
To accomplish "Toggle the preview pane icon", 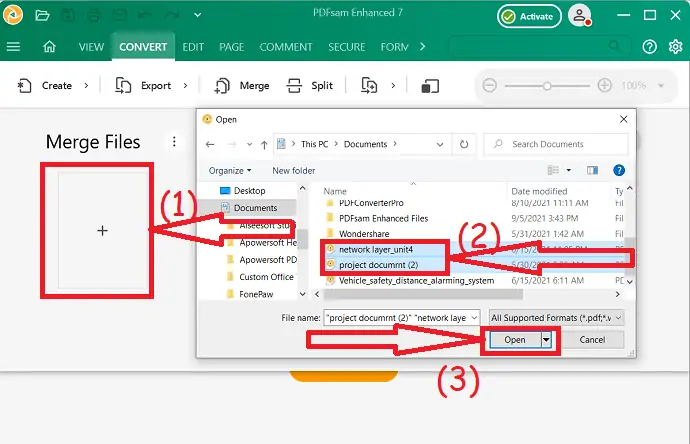I will pos(592,170).
